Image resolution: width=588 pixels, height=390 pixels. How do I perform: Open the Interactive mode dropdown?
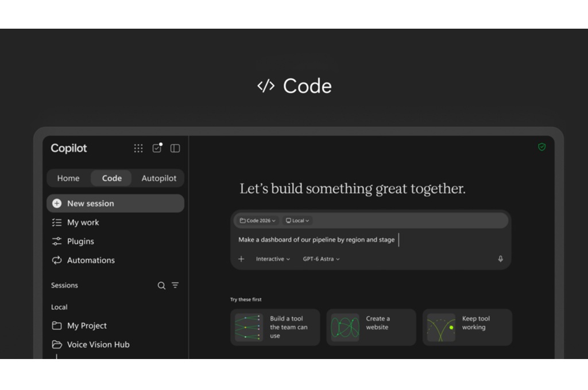pyautogui.click(x=273, y=259)
